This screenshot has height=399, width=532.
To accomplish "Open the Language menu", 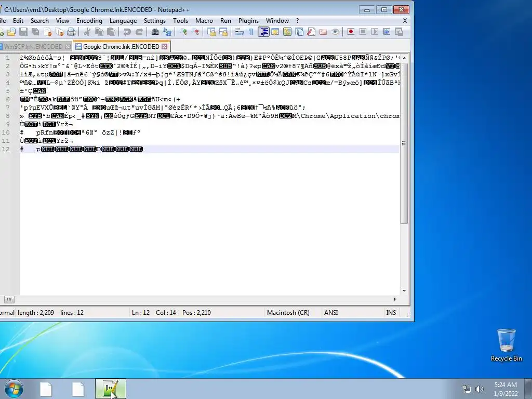I will click(x=123, y=21).
